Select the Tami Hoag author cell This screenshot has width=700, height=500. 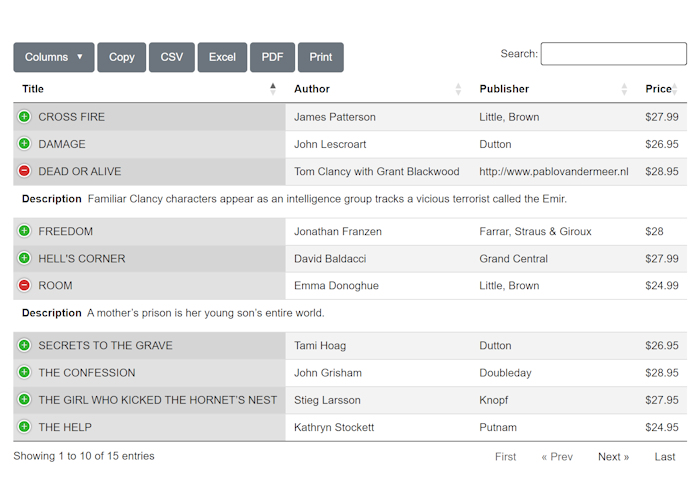[378, 346]
